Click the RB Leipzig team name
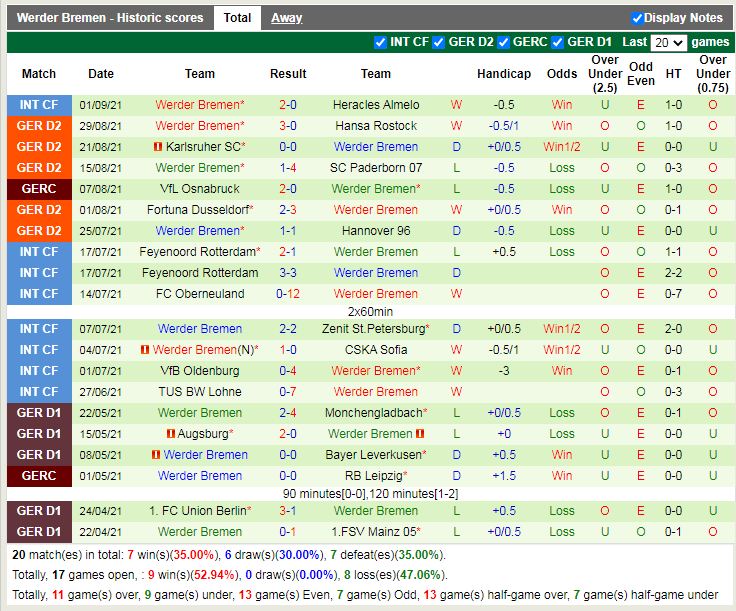Screen dimensions: 736x611 tap(374, 476)
